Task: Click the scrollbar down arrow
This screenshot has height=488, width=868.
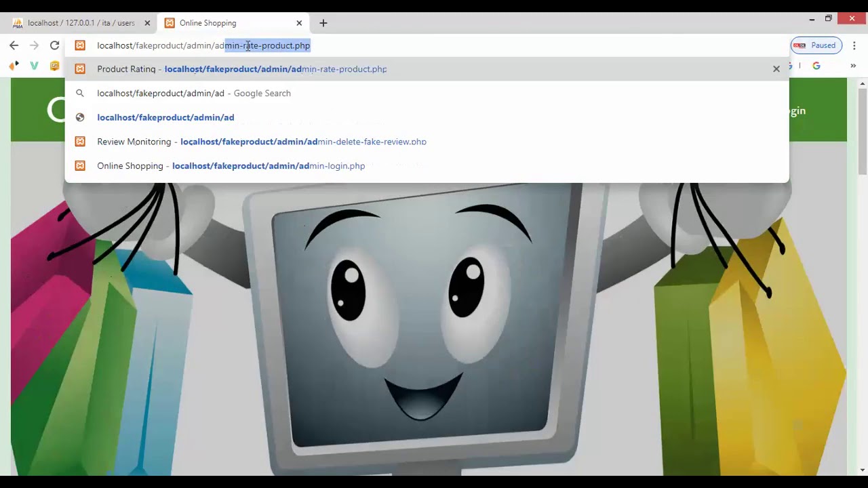Action: 863,470
